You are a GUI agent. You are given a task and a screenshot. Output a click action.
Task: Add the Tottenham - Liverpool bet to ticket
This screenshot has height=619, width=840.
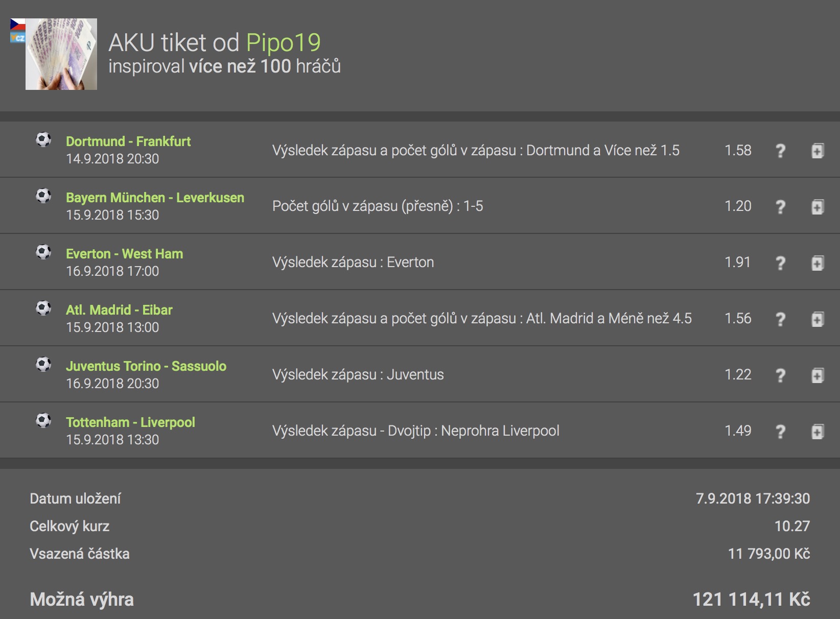(x=818, y=432)
